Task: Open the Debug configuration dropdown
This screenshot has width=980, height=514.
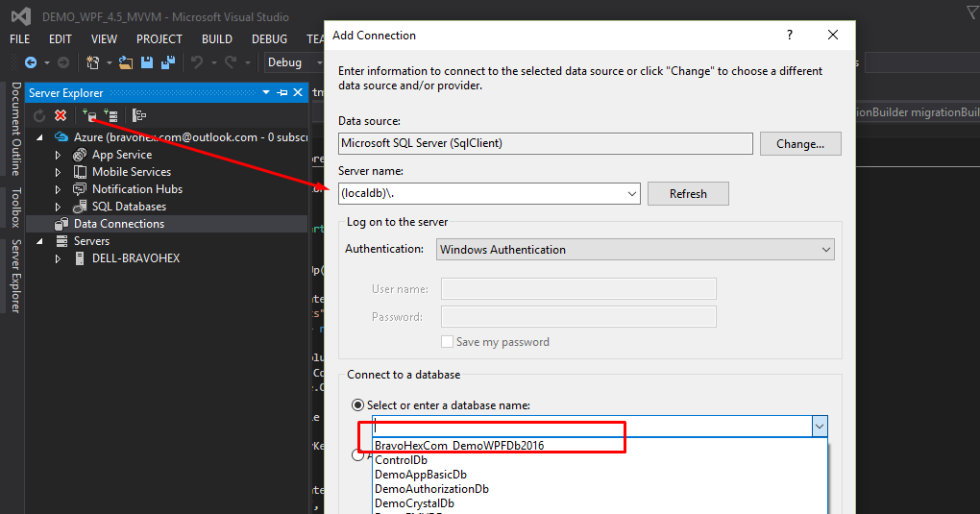Action: click(292, 62)
